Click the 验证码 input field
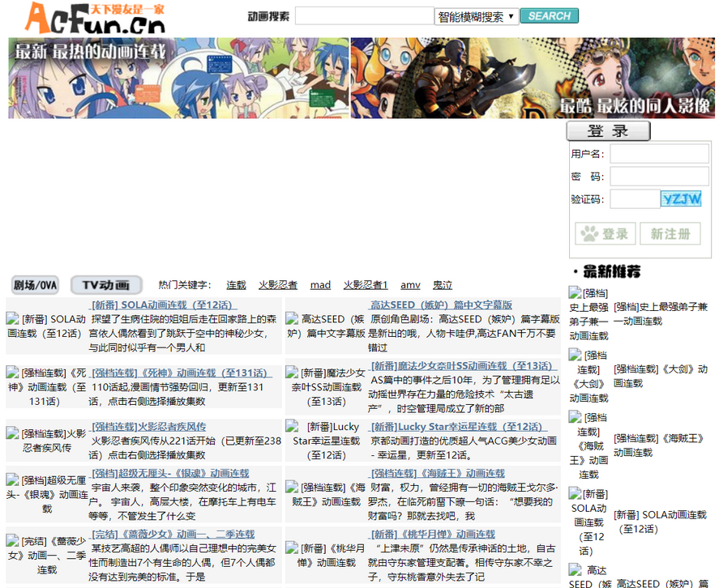Screen dimensions: 719x588 click(635, 199)
